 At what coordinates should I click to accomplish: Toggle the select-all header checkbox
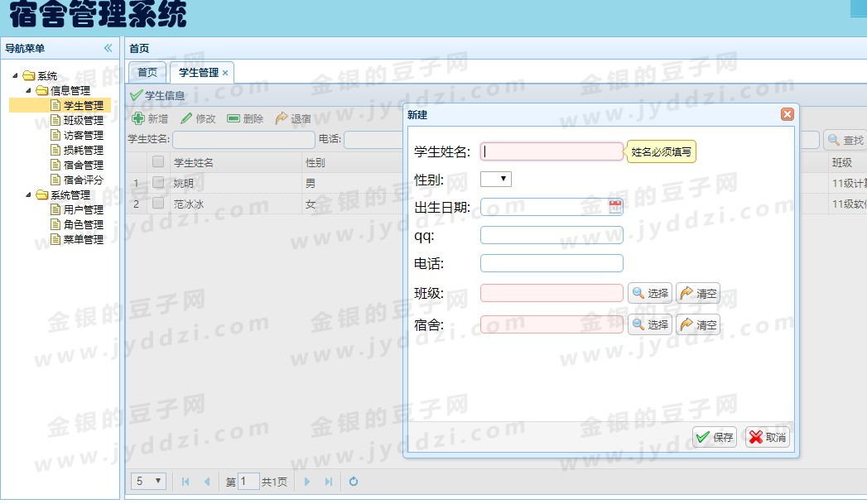pos(158,161)
